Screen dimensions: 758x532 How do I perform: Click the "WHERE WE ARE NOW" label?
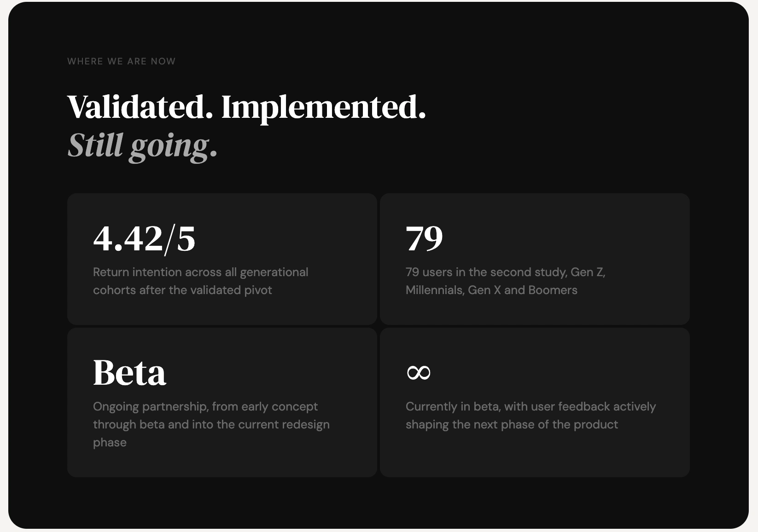[x=121, y=61]
